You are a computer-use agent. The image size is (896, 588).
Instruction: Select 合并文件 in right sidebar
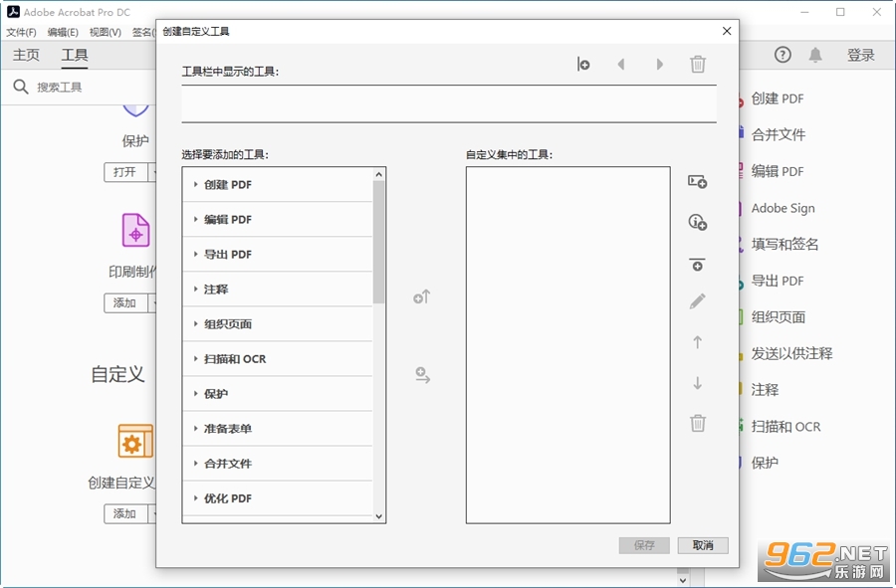coord(778,134)
